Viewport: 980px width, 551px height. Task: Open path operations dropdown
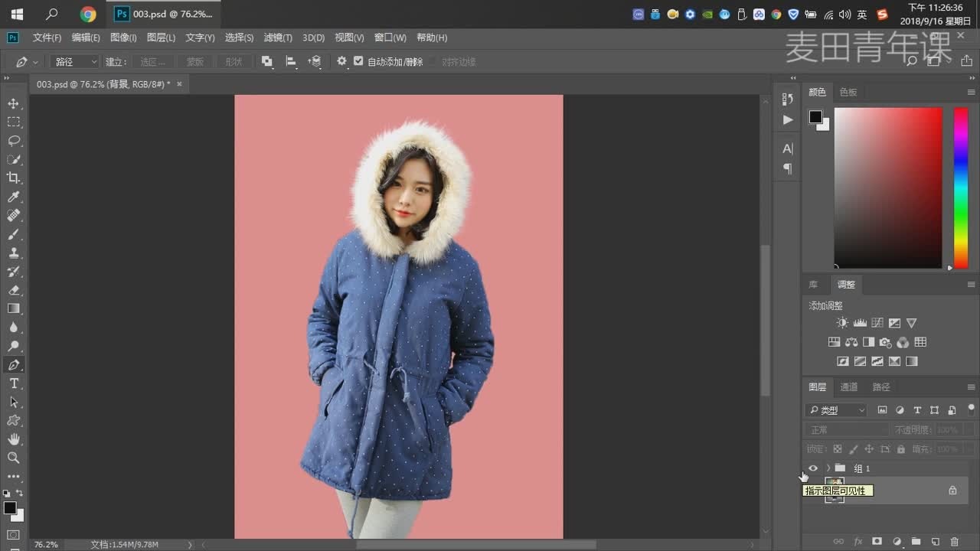(x=266, y=62)
